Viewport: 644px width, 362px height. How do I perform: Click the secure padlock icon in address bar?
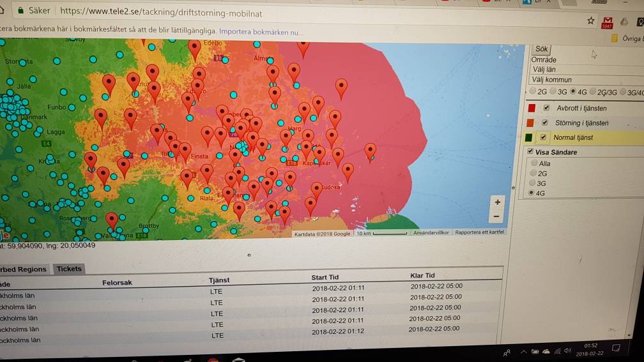(20, 10)
